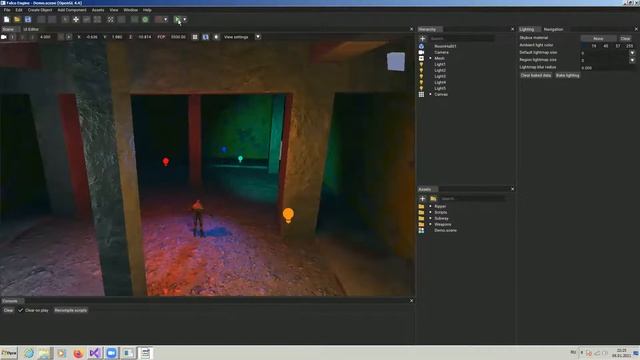Image resolution: width=640 pixels, height=360 pixels.
Task: Click the Hierarchy search field
Action: 461,38
